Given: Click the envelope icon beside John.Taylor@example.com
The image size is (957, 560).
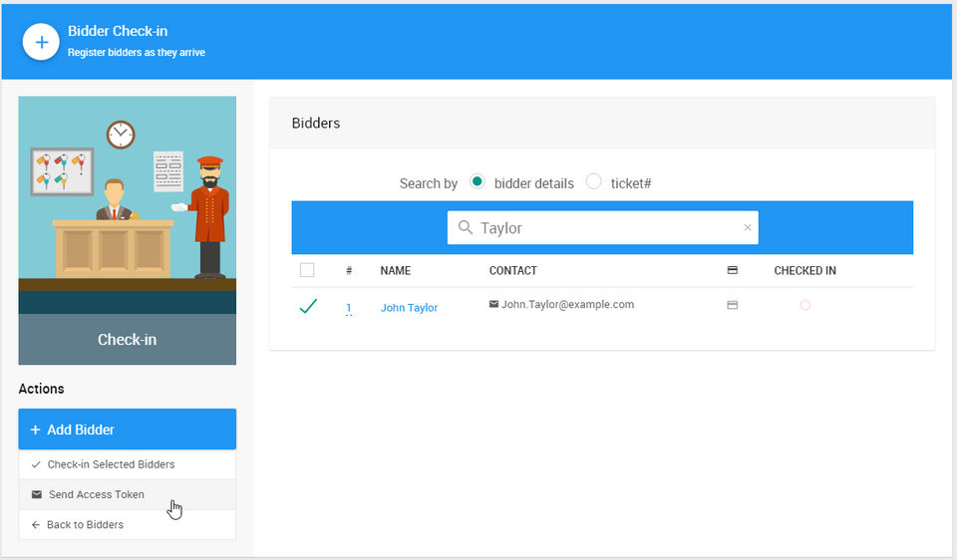Looking at the screenshot, I should point(493,304).
